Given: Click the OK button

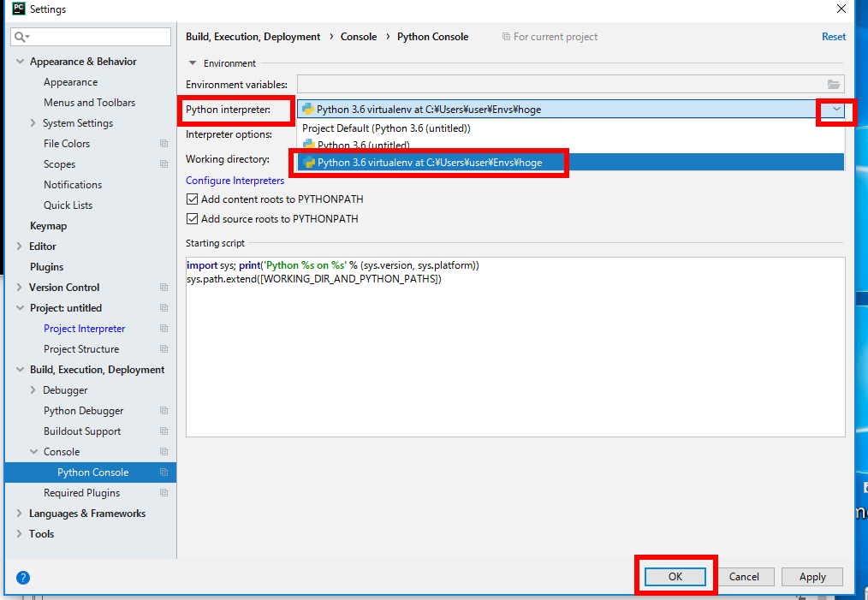Looking at the screenshot, I should click(675, 576).
